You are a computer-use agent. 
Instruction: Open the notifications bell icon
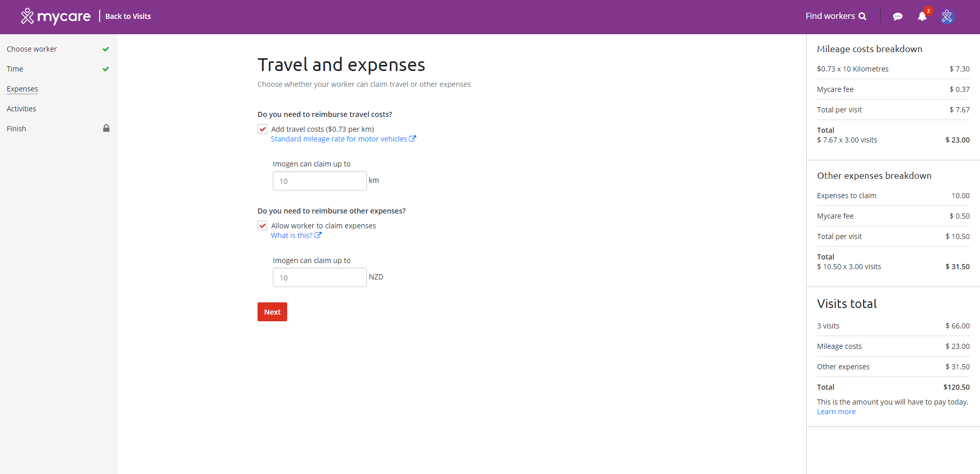pyautogui.click(x=922, y=16)
